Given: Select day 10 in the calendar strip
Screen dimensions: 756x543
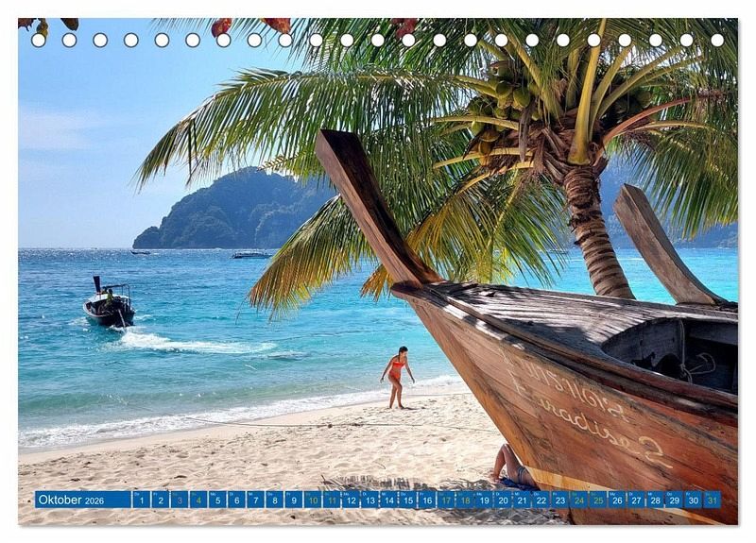Looking at the screenshot, I should pyautogui.click(x=312, y=500).
